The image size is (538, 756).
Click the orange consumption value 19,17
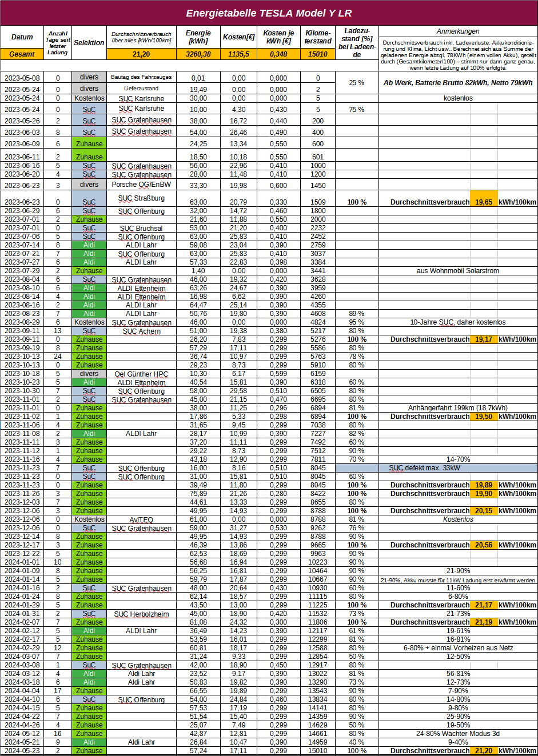click(484, 339)
